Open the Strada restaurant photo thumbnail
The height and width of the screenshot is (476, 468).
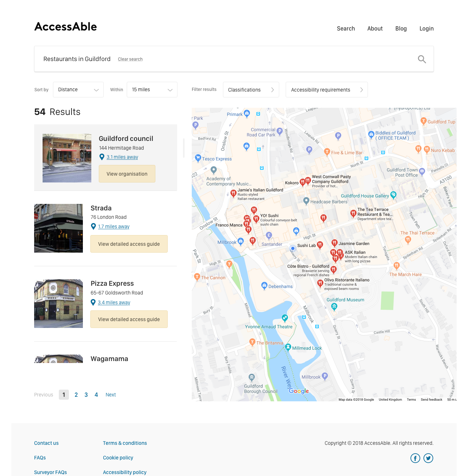tap(58, 228)
